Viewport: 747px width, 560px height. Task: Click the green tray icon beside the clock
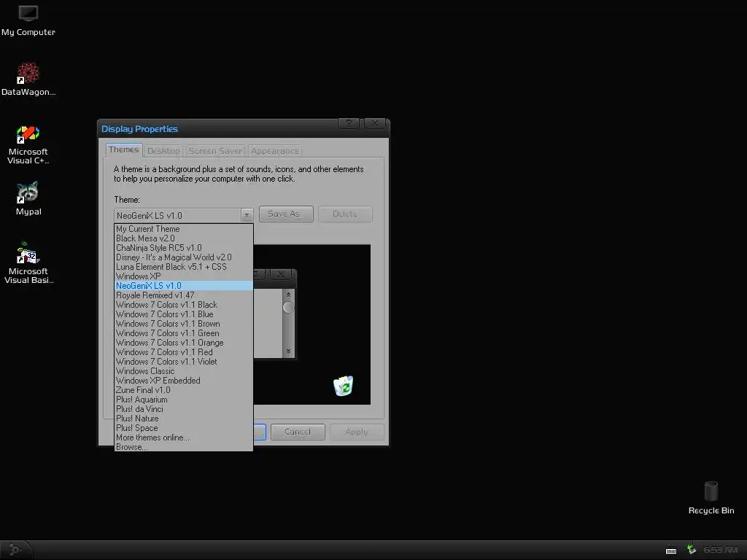[692, 550]
